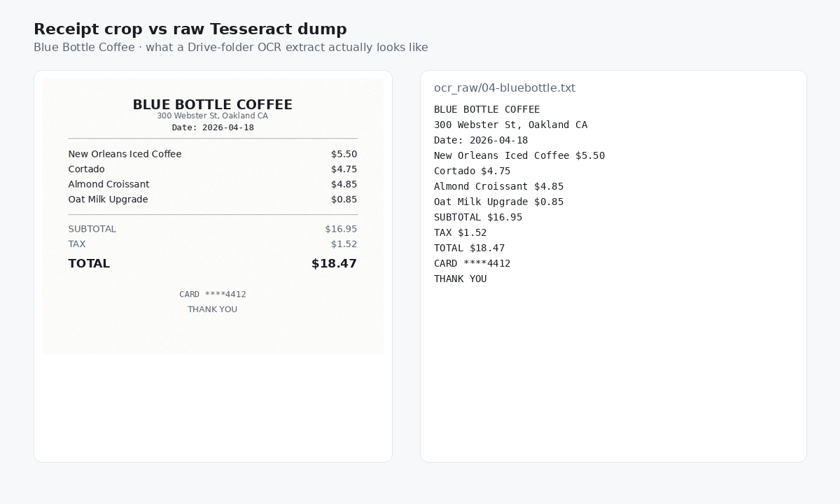Click OCR line 'Almond Croissant $4.85'
This screenshot has width=840, height=504.
coord(499,186)
